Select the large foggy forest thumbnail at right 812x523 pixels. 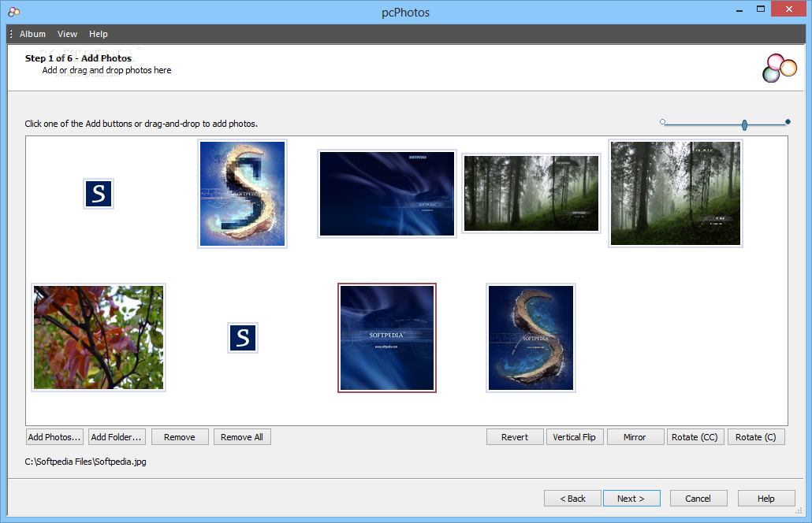676,194
